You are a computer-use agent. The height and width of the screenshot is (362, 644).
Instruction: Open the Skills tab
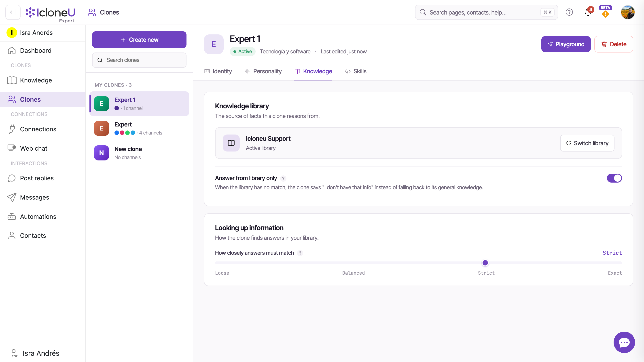[x=356, y=71]
